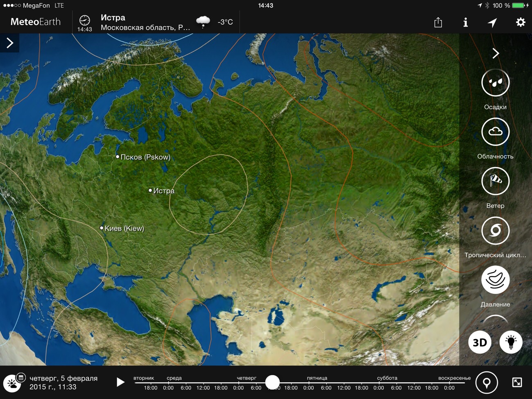
Task: Collapse the right layers panel chevron
Action: click(x=496, y=53)
